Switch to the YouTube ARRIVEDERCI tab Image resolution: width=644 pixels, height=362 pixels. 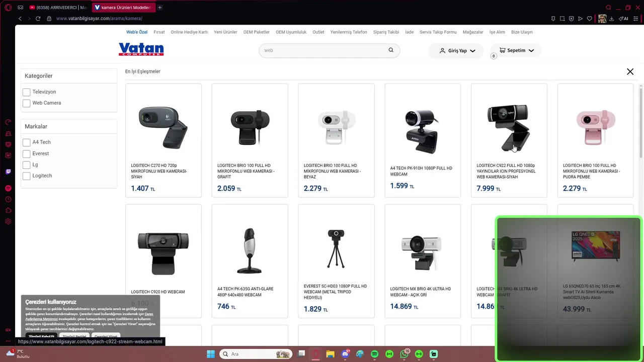58,8
